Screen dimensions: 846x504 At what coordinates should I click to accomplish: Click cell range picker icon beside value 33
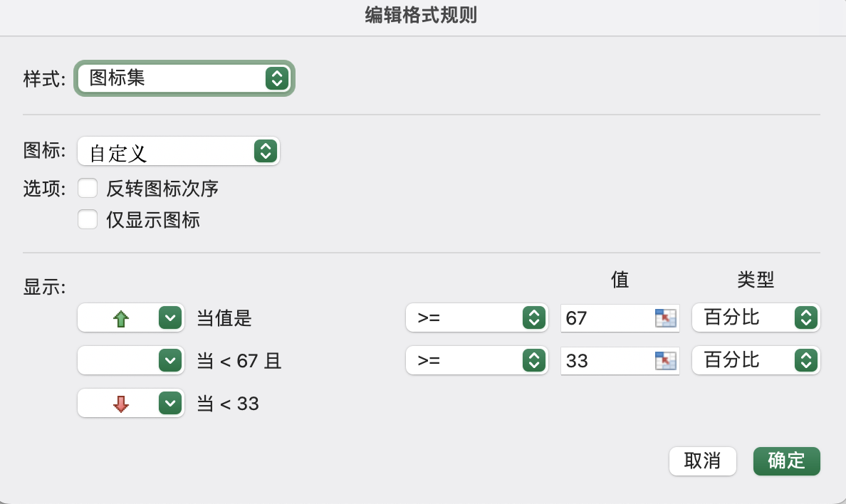pyautogui.click(x=664, y=361)
